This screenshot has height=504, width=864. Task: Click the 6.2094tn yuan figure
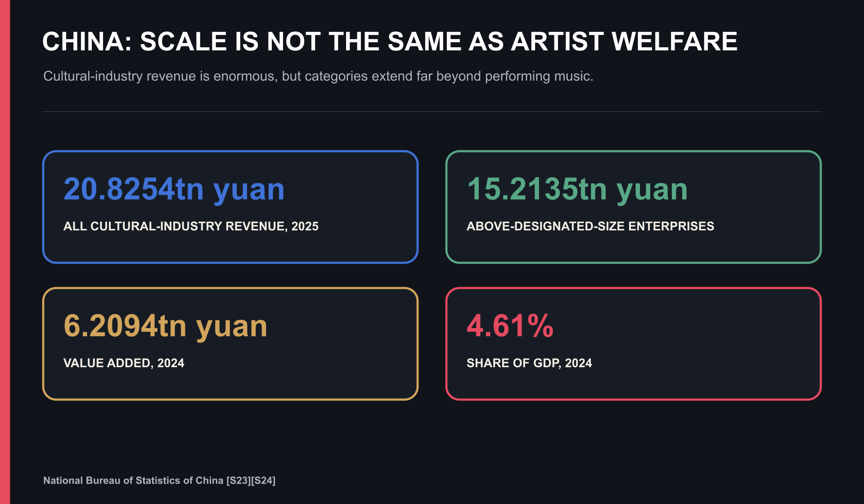(x=166, y=326)
